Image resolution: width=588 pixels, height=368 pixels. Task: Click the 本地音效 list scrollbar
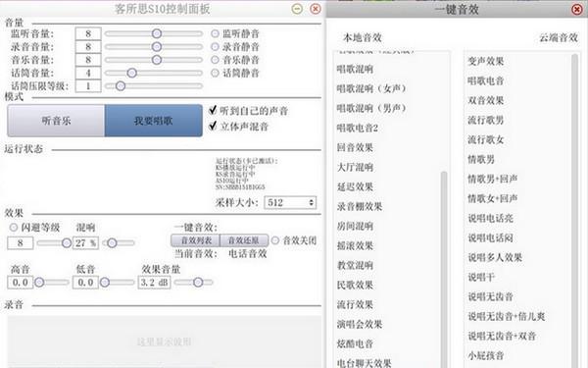(x=444, y=269)
